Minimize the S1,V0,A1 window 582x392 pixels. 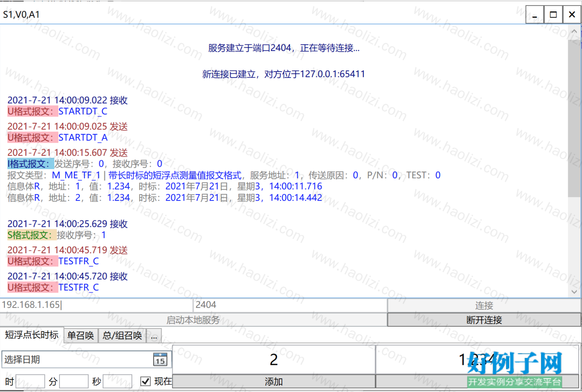click(535, 15)
